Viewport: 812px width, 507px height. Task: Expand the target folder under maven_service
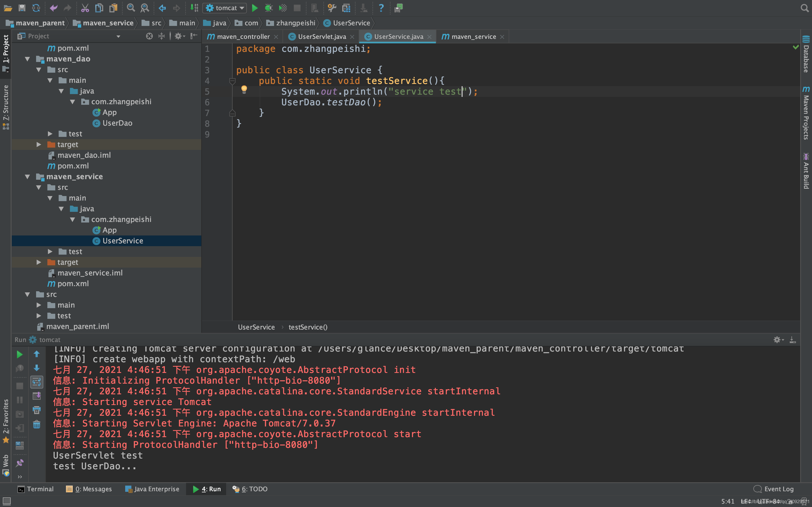point(39,262)
